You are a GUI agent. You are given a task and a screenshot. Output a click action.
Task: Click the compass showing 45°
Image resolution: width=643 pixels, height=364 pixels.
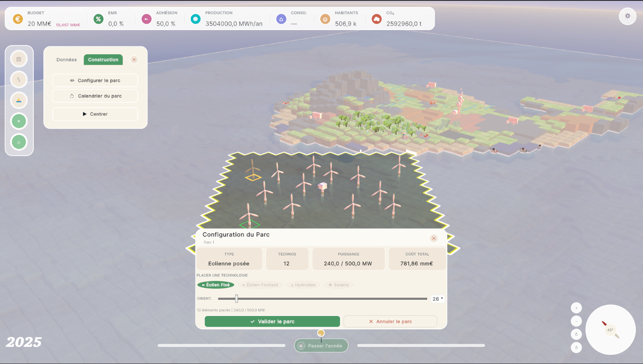(x=610, y=330)
